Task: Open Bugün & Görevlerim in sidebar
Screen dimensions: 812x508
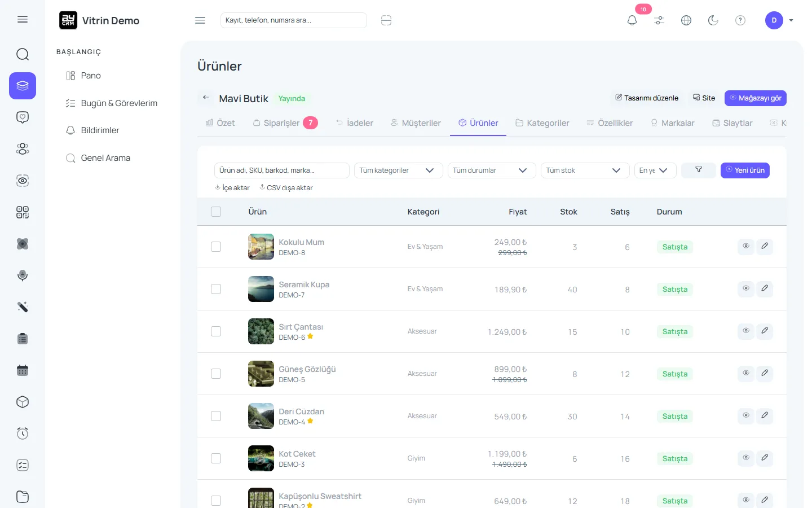Action: 112,103
